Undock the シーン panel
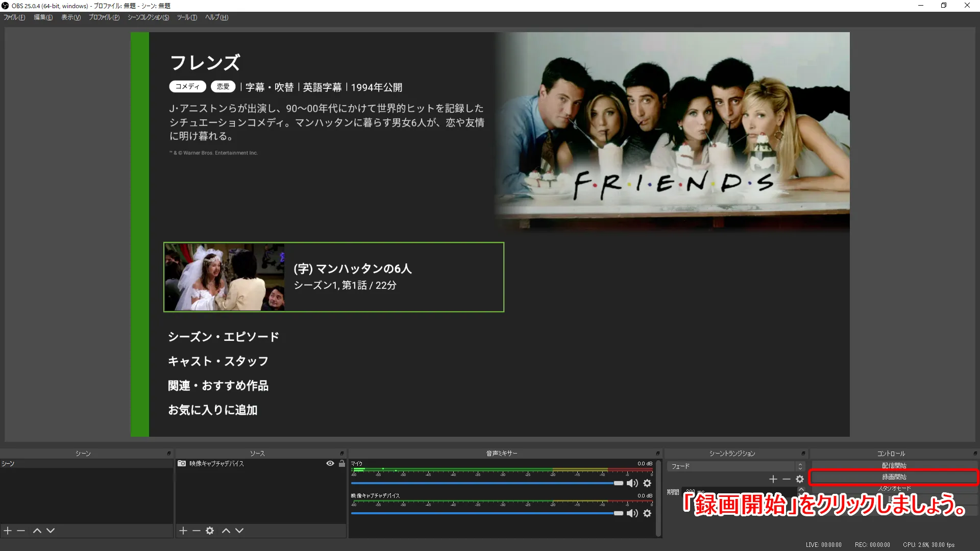 click(x=169, y=453)
